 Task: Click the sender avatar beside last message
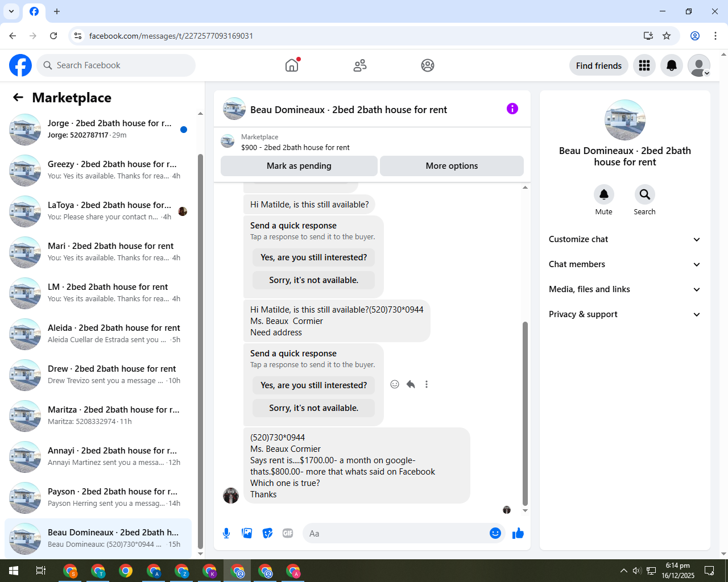[231, 496]
